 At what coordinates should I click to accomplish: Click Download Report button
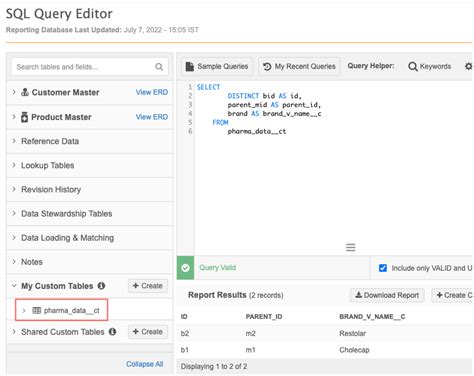387,295
